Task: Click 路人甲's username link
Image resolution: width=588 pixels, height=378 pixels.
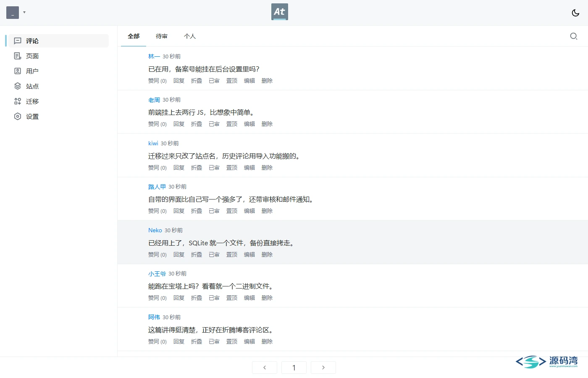Action: [157, 187]
